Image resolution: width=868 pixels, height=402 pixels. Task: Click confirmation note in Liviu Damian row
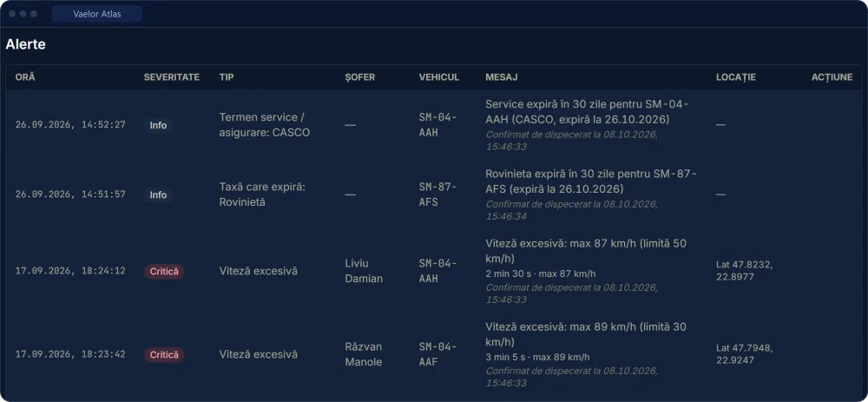571,293
